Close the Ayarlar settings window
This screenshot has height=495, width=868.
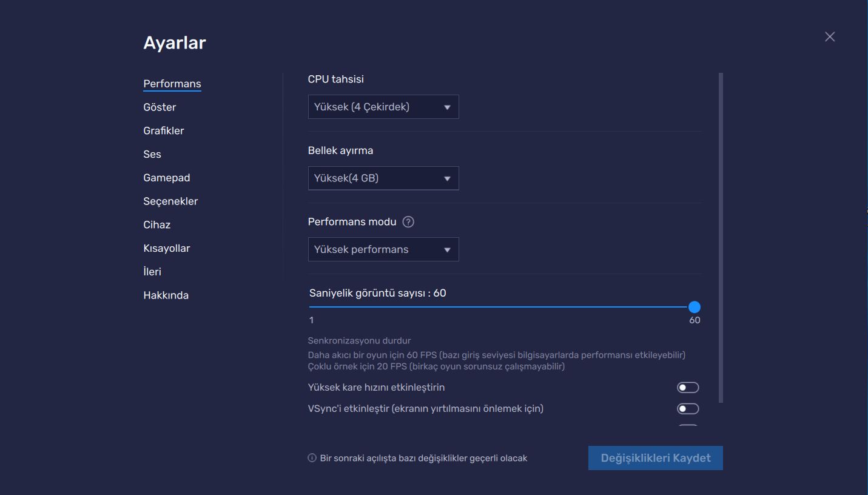[x=830, y=37]
